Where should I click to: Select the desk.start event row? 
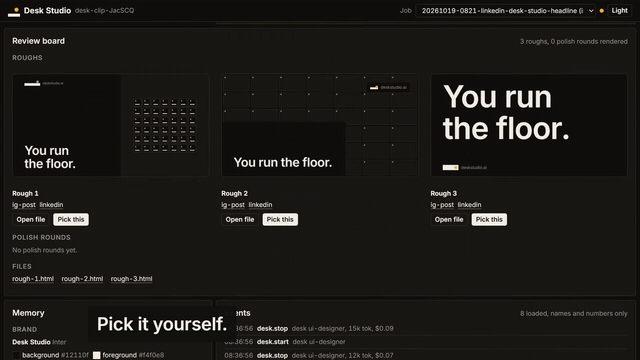426,342
